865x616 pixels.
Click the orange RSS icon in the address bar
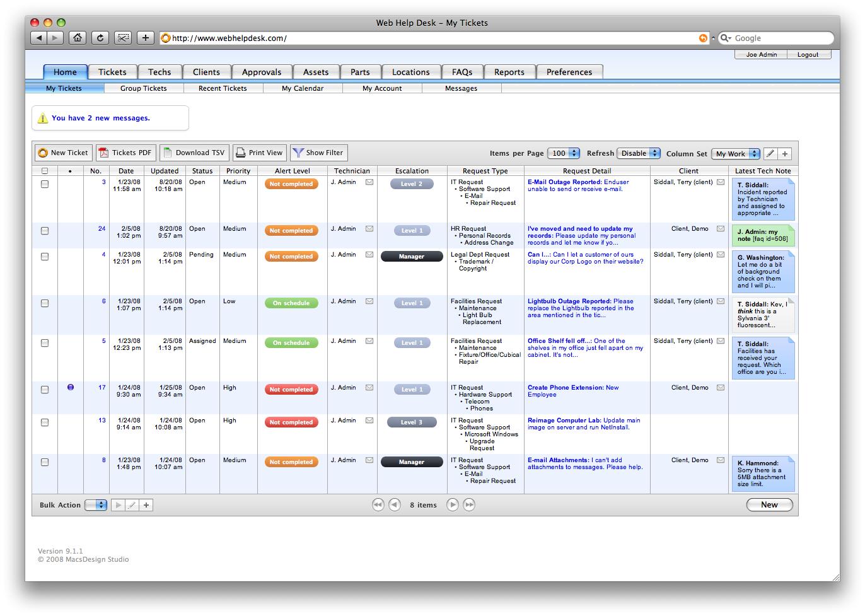[703, 38]
